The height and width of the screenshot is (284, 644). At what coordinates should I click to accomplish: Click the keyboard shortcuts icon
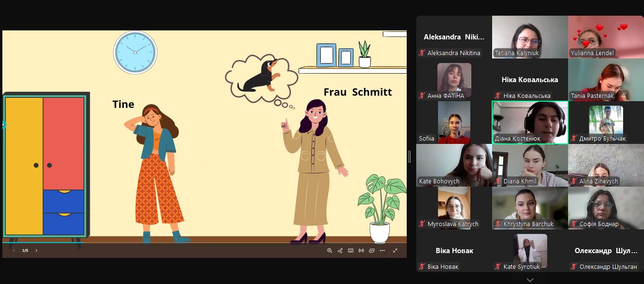351,250
